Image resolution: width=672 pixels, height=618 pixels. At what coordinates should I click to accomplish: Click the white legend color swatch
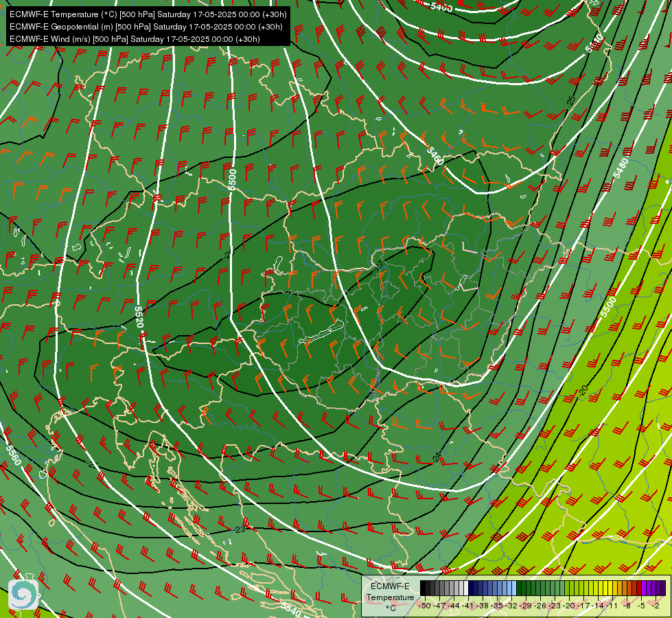click(466, 588)
